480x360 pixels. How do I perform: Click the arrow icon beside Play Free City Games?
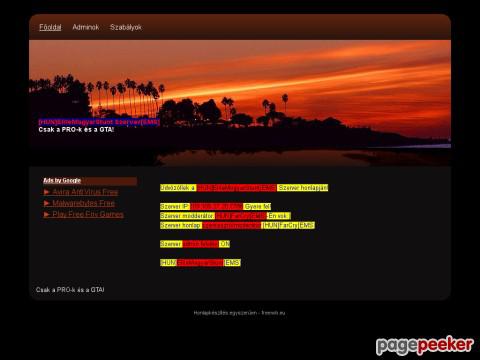pos(47,215)
